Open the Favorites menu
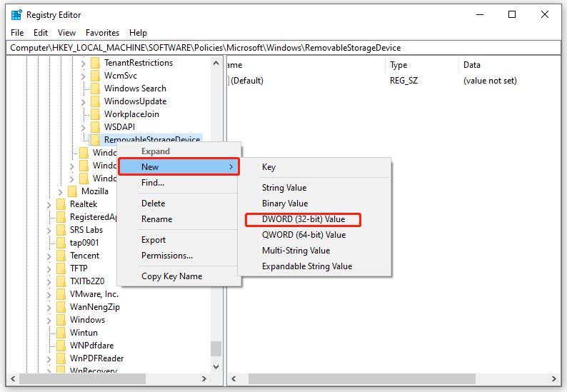Screen dimensions: 567x392 pyautogui.click(x=102, y=33)
